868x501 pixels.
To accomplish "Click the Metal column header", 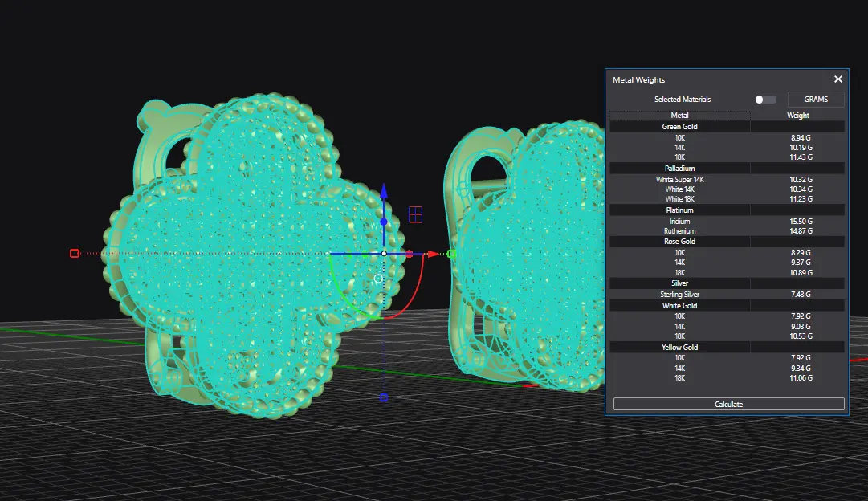I will click(679, 116).
